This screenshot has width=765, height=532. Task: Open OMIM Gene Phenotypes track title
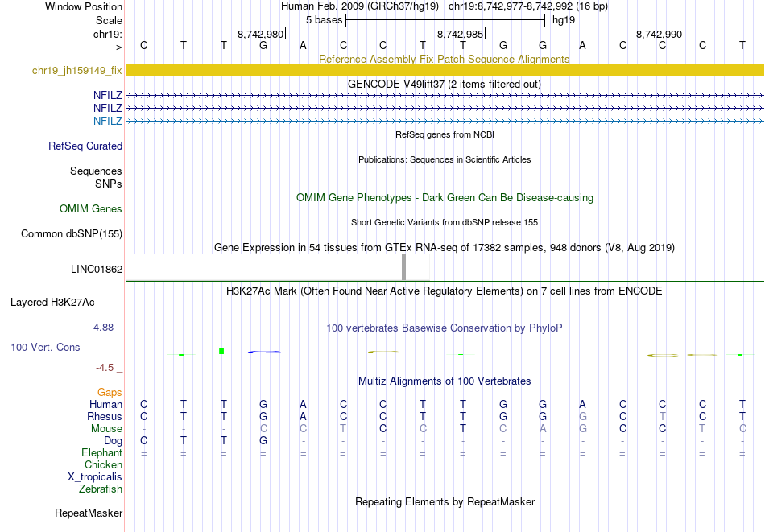tap(445, 197)
